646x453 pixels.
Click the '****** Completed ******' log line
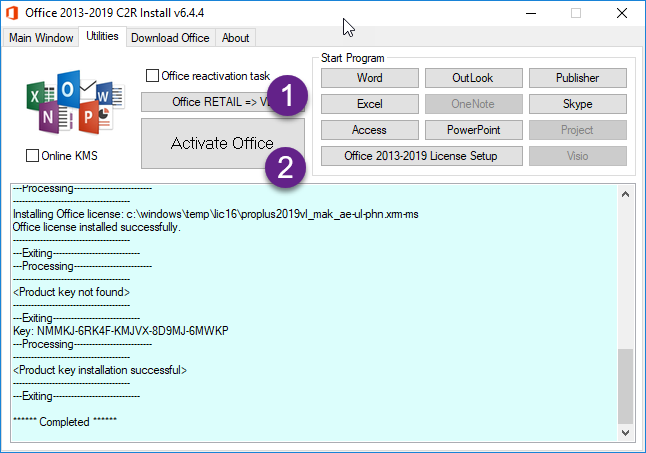point(65,422)
